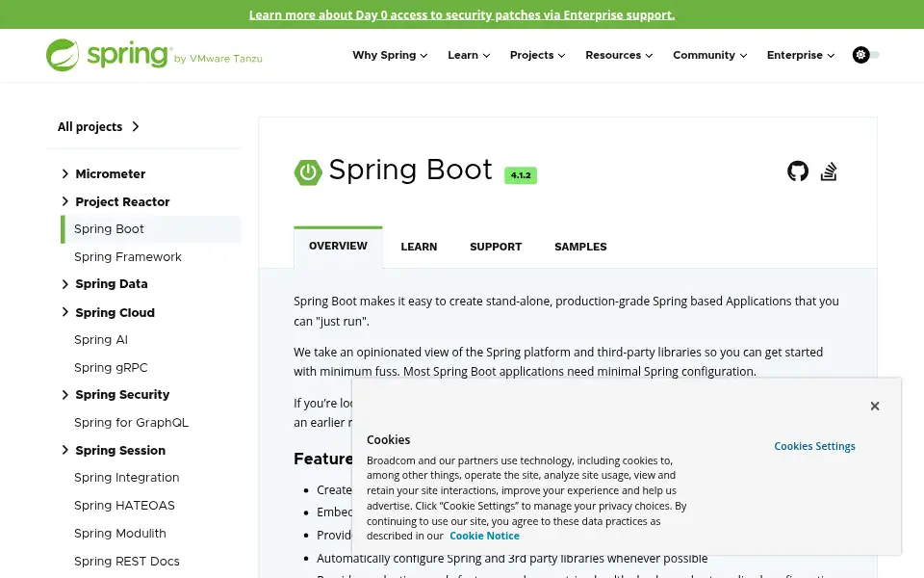924x578 pixels.
Task: Open Spring Modulith in the sidebar
Action: point(120,533)
